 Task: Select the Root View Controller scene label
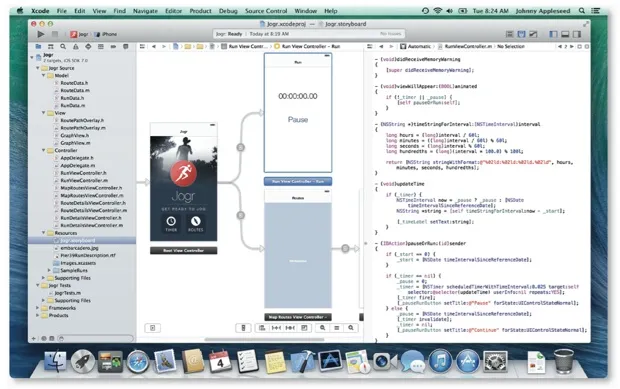click(183, 251)
